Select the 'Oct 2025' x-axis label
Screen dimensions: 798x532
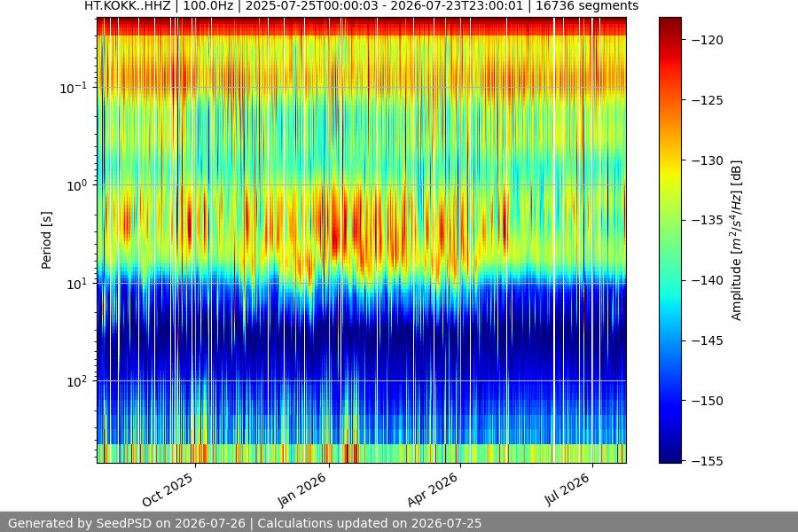[168, 489]
